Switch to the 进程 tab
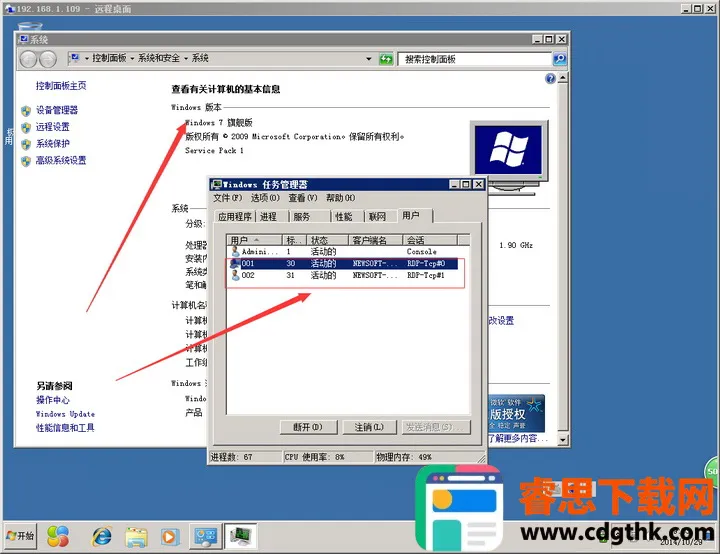The height and width of the screenshot is (554, 720). [268, 216]
